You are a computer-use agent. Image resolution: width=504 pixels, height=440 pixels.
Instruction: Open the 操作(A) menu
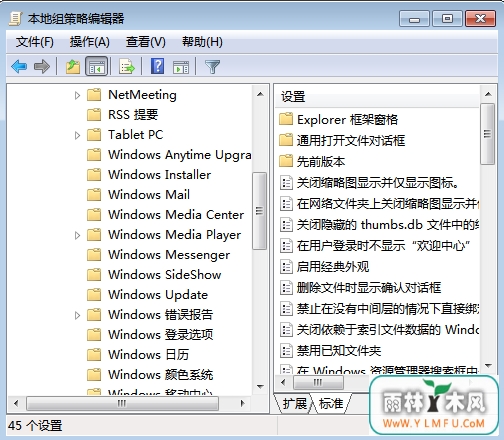pos(90,42)
